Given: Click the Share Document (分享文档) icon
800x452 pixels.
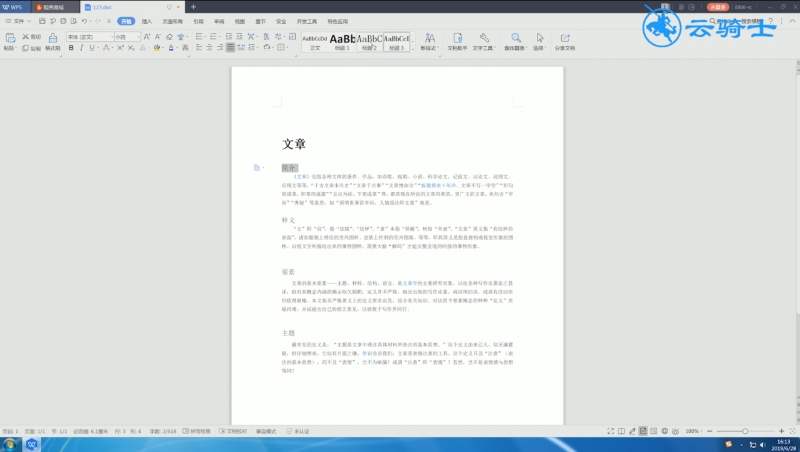Looking at the screenshot, I should pos(565,41).
